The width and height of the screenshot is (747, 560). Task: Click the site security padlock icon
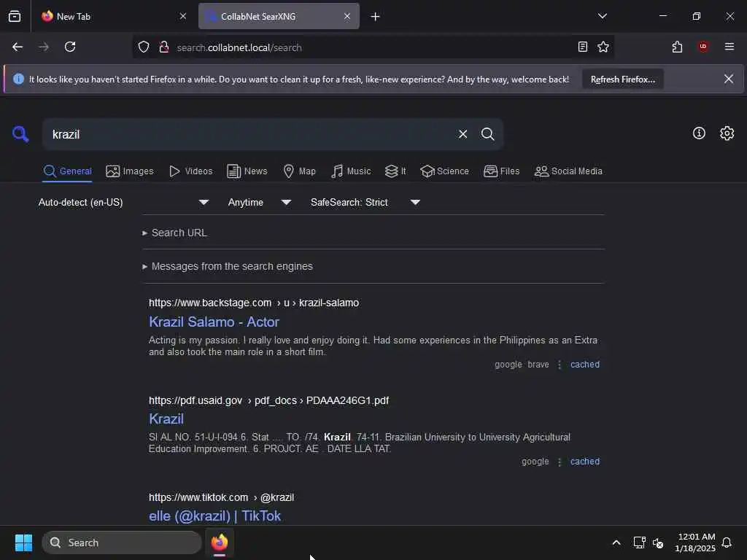(x=164, y=47)
